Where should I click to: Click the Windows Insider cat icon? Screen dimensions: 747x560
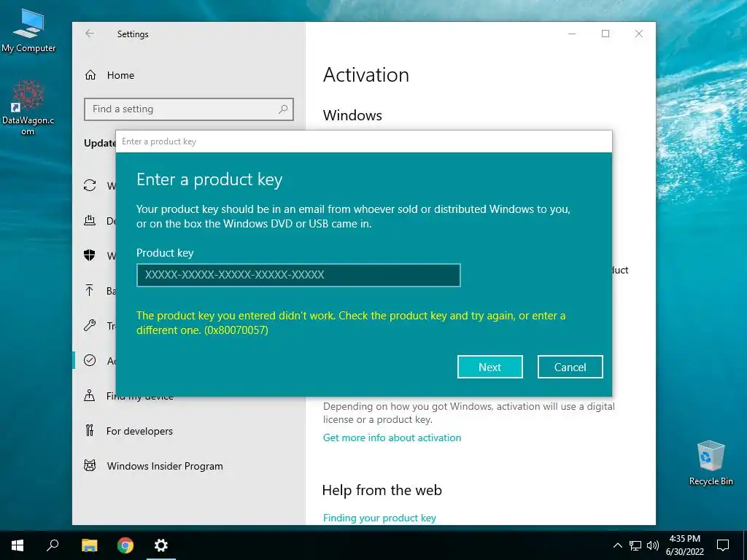[90, 465]
